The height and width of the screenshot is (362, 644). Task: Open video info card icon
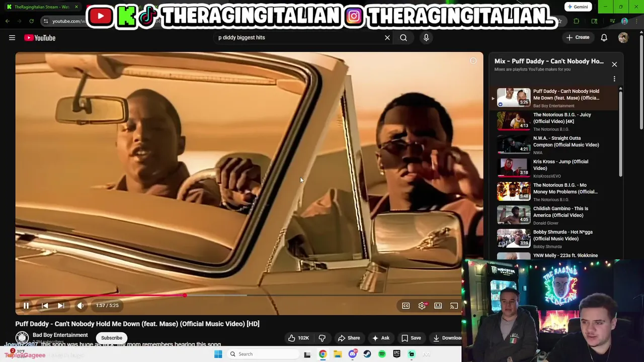point(473,61)
